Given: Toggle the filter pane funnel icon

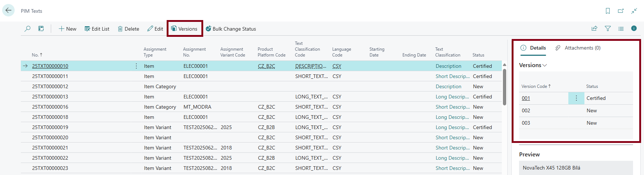Looking at the screenshot, I should tap(608, 28).
